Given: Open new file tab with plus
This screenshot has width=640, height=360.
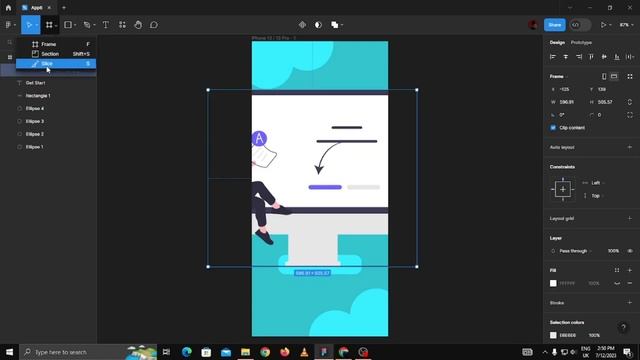Looking at the screenshot, I should (64, 7).
